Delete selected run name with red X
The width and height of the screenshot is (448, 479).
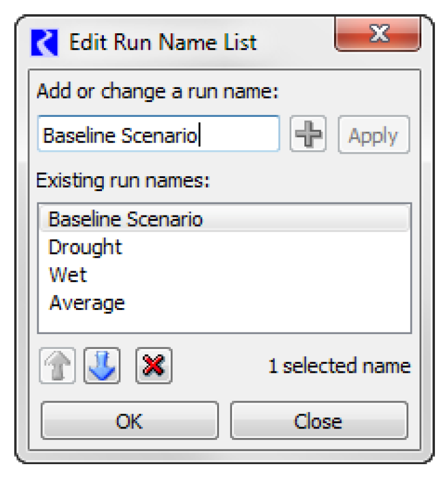coord(154,366)
